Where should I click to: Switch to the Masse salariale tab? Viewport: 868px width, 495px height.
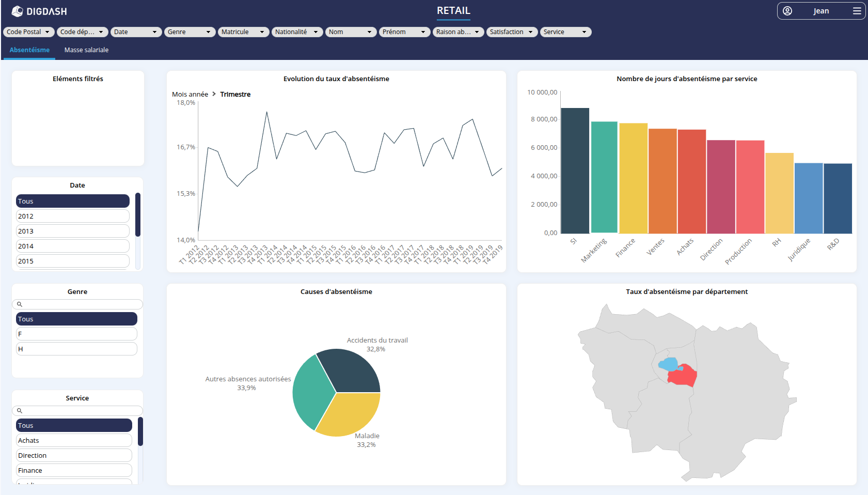coord(86,50)
